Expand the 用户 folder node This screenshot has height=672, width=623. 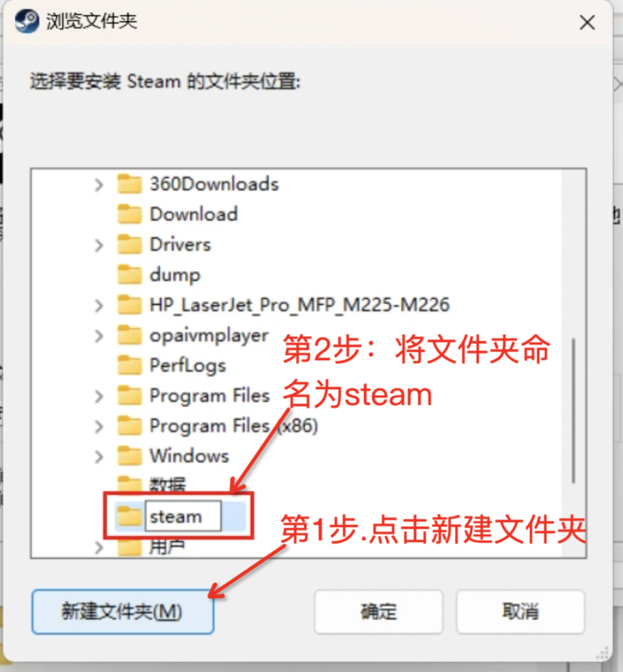point(99,547)
